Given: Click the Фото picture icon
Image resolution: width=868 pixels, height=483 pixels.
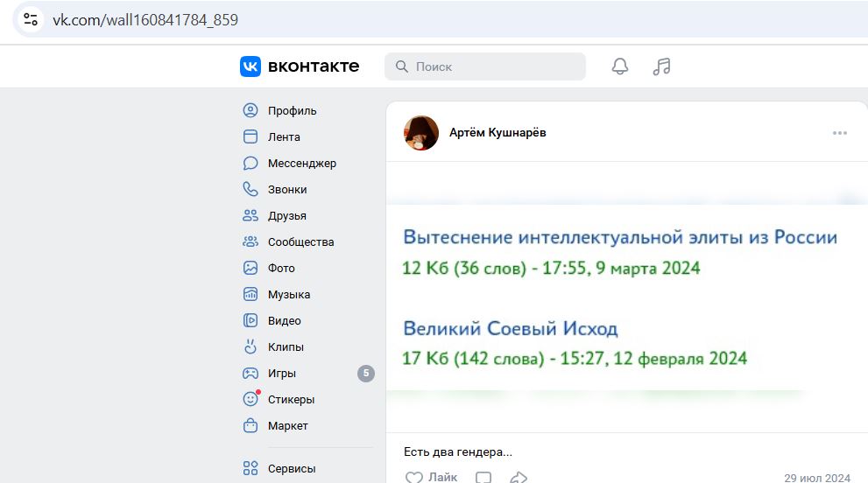Looking at the screenshot, I should pos(251,268).
